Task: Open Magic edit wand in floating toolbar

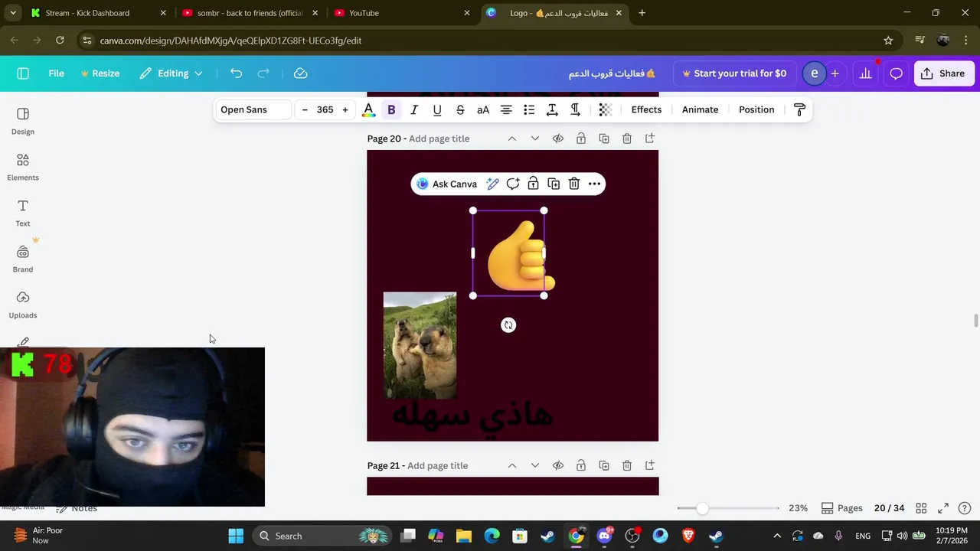Action: tap(492, 184)
